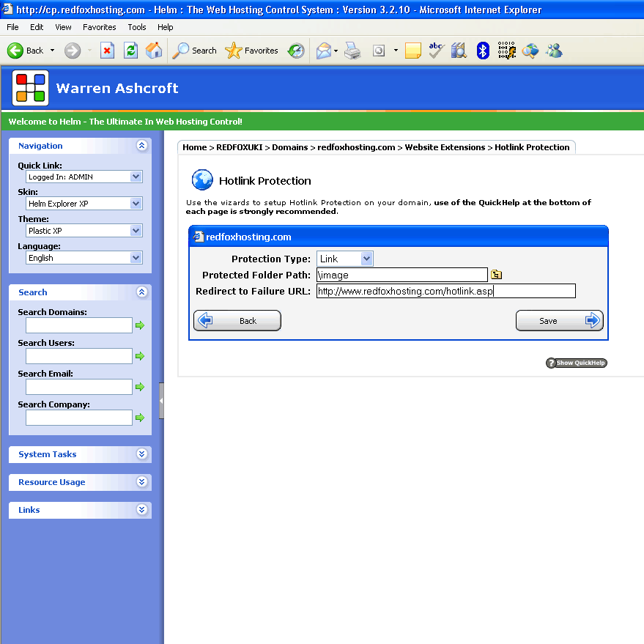
Task: Open the Back button history dropdown arrow
Action: [52, 51]
